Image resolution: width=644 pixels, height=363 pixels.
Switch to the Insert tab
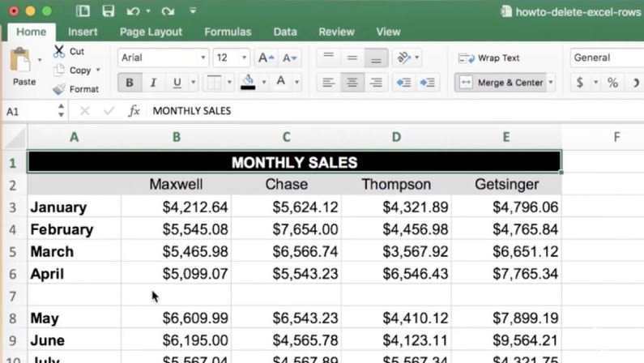(x=83, y=32)
